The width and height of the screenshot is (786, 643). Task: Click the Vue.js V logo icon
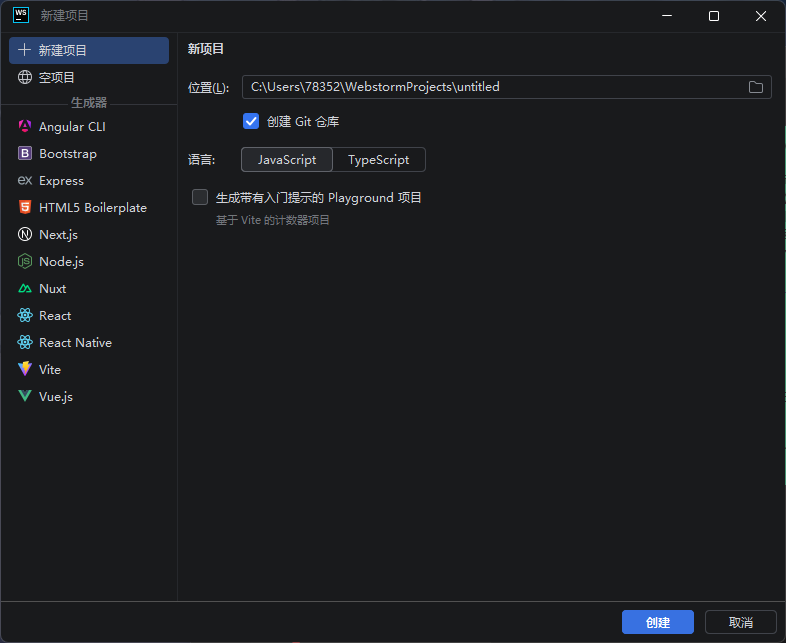(25, 396)
